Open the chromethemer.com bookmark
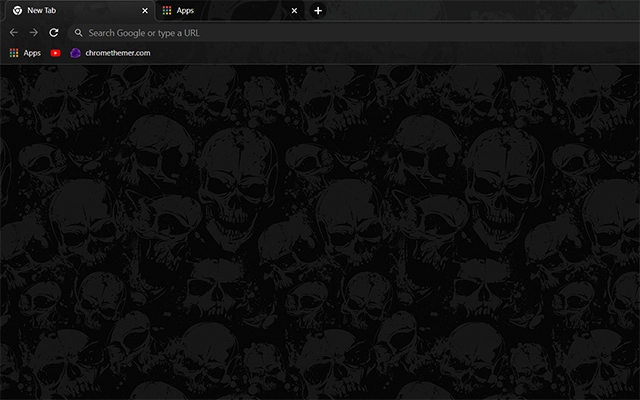 pyautogui.click(x=110, y=53)
